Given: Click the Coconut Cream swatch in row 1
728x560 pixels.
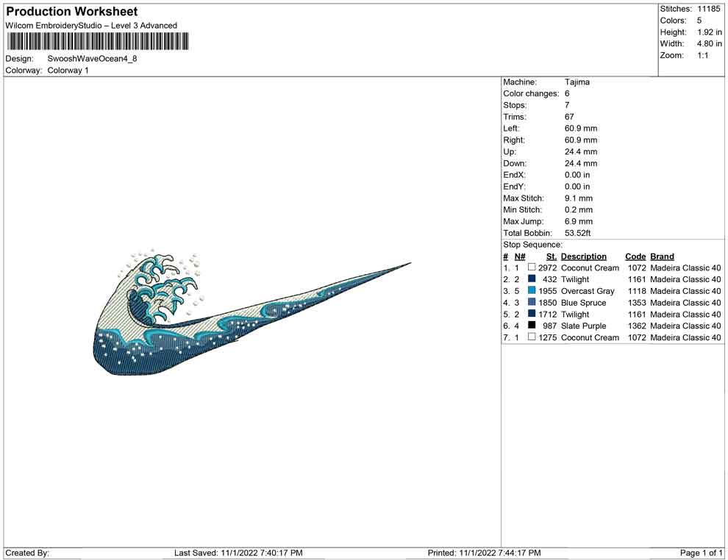Looking at the screenshot, I should (x=532, y=268).
